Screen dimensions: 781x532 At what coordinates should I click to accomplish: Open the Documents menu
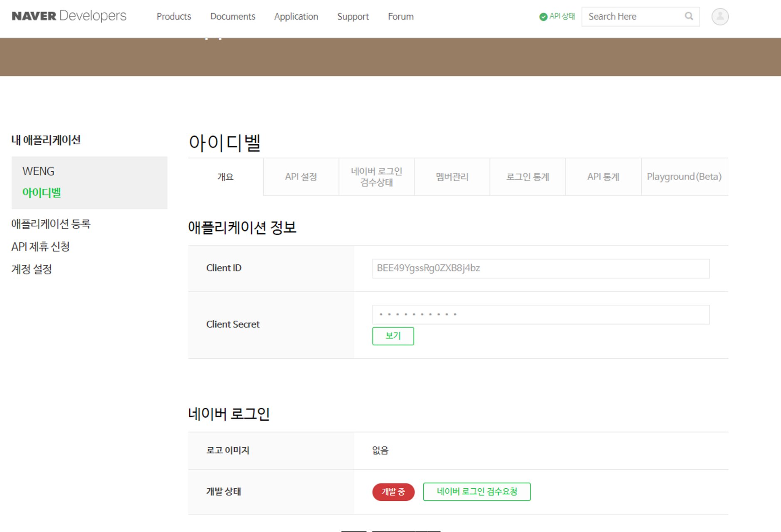click(x=233, y=17)
